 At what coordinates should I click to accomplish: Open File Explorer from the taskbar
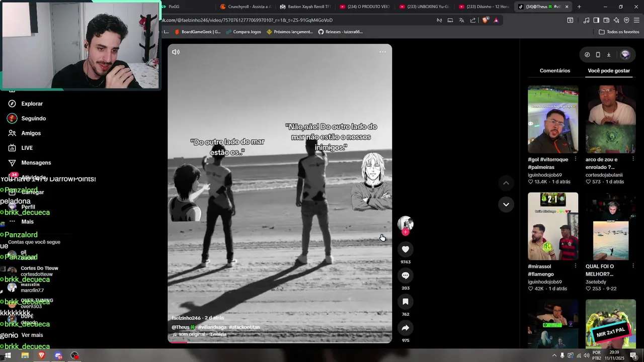[x=25, y=355]
